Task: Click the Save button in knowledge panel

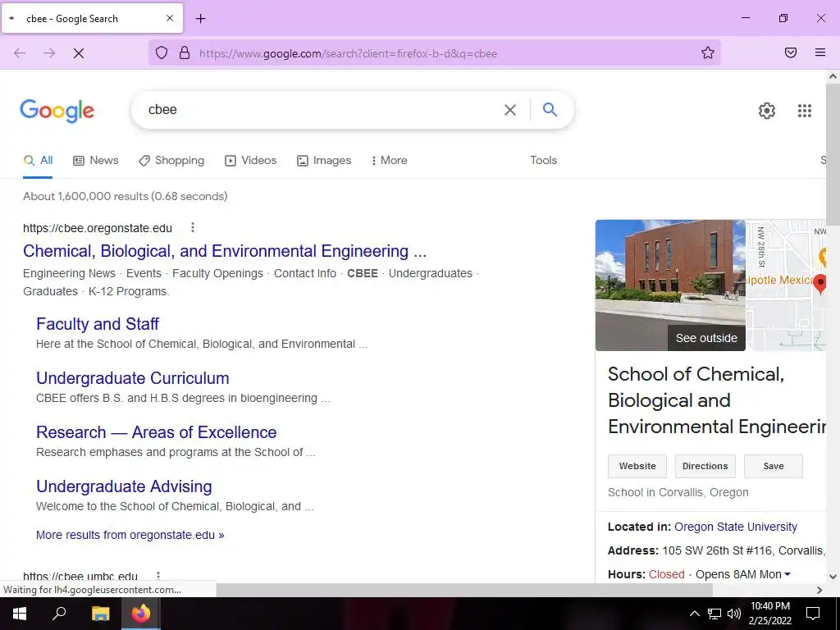Action: pos(773,466)
